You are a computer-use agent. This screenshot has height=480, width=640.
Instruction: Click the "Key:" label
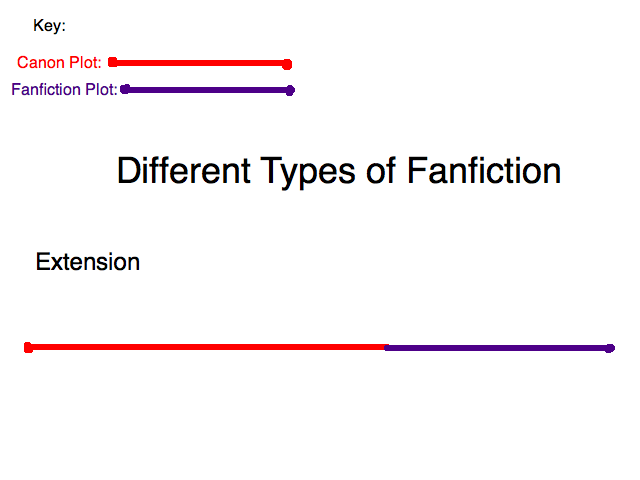tap(49, 26)
